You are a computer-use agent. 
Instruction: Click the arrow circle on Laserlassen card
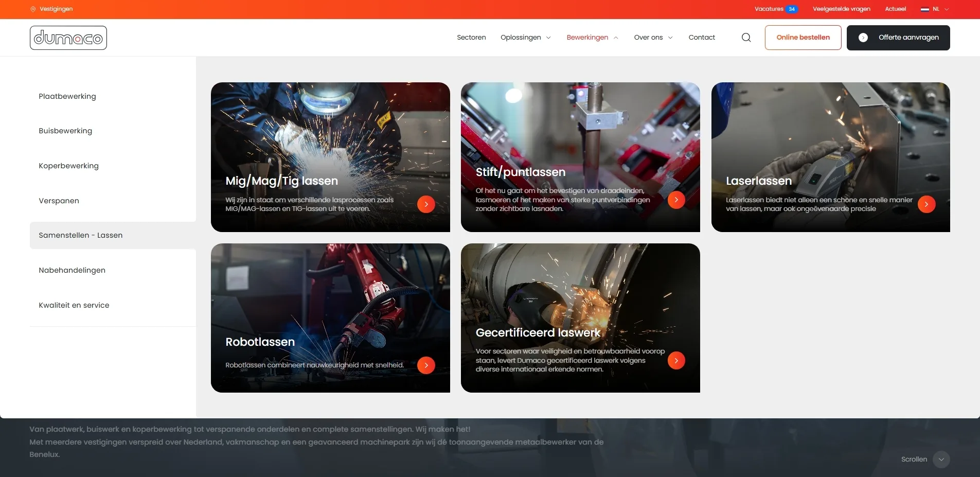926,204
